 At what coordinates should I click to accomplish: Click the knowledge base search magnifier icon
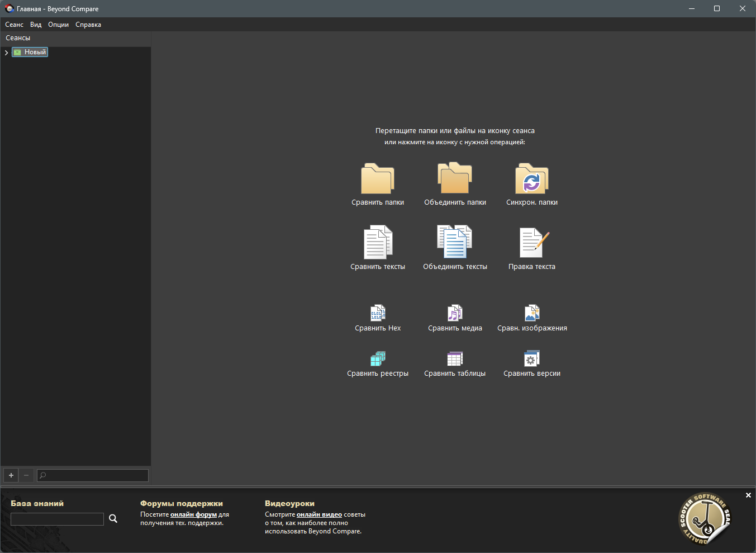tap(113, 519)
